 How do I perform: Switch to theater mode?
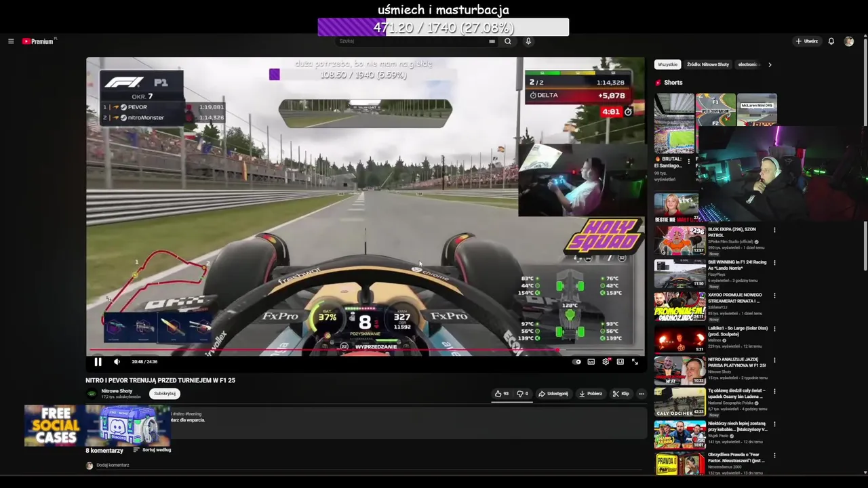click(620, 362)
